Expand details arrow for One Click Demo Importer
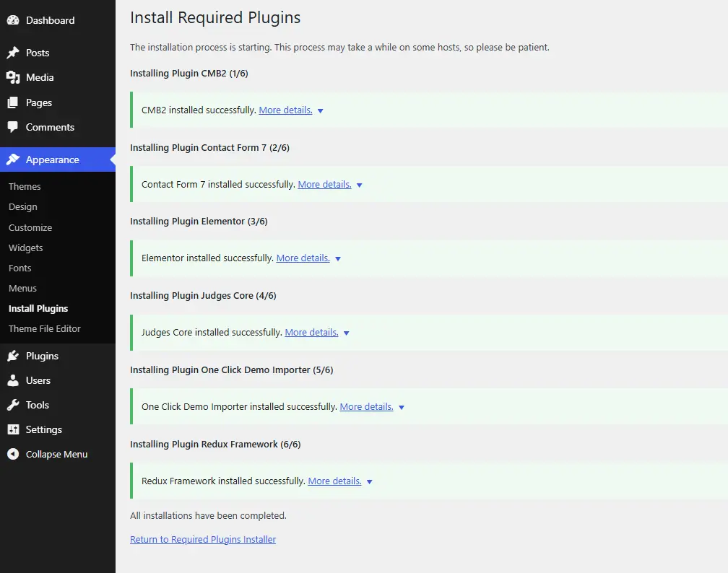Image resolution: width=728 pixels, height=573 pixels. (x=402, y=407)
